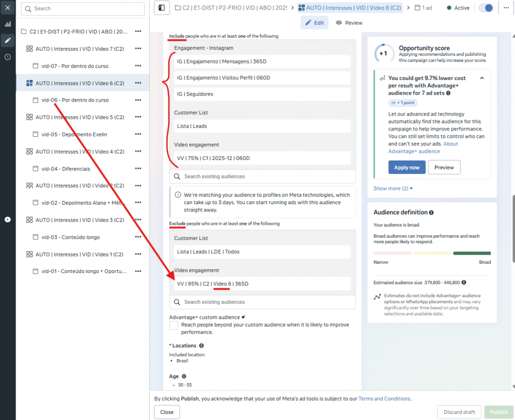
Task: Click the Search field in the left sidebar
Action: [x=80, y=9]
